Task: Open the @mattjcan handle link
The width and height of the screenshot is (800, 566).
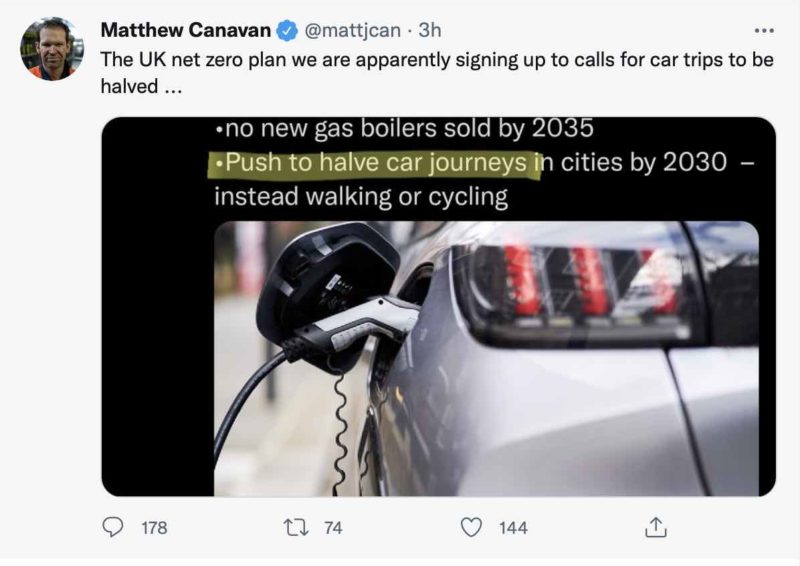Action: pos(341,31)
